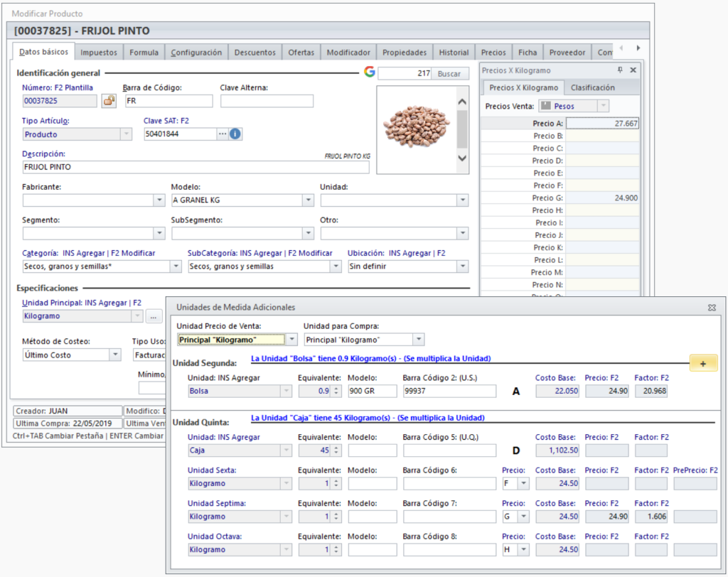
Task: Open the Modelo A GRANEL KG dropdown
Action: point(308,200)
